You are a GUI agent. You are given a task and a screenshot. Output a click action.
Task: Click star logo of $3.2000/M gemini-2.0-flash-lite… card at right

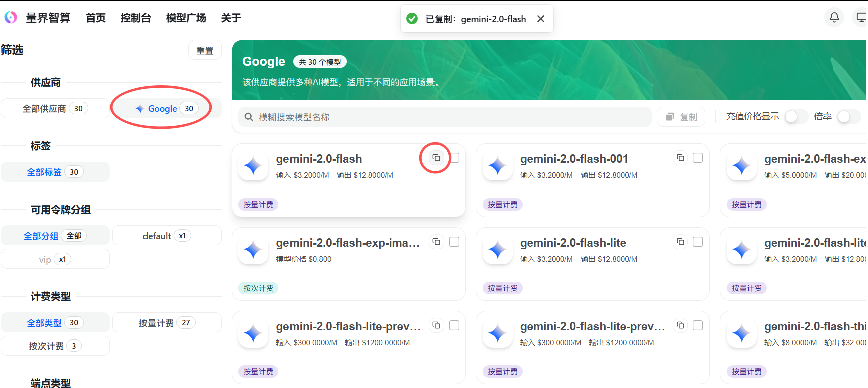point(741,250)
